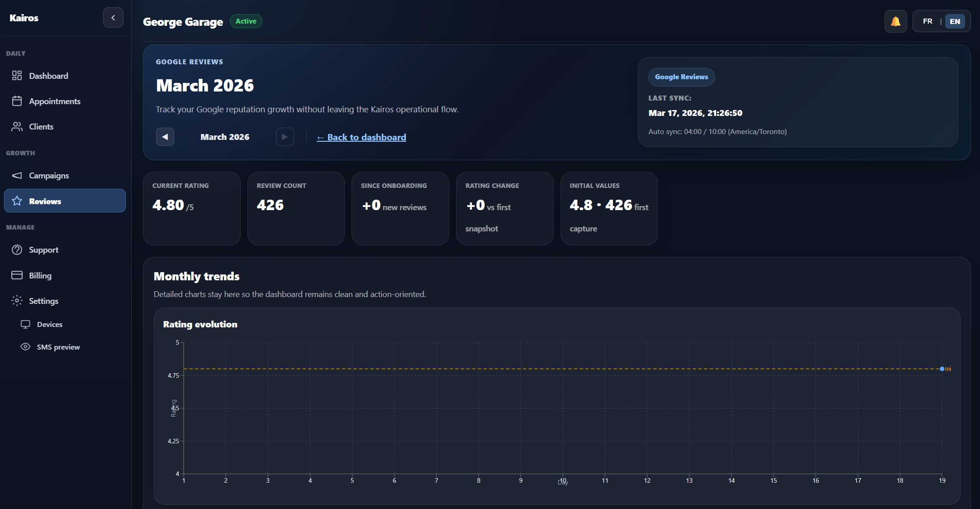Click the Support question mark icon
980x509 pixels.
click(x=17, y=250)
